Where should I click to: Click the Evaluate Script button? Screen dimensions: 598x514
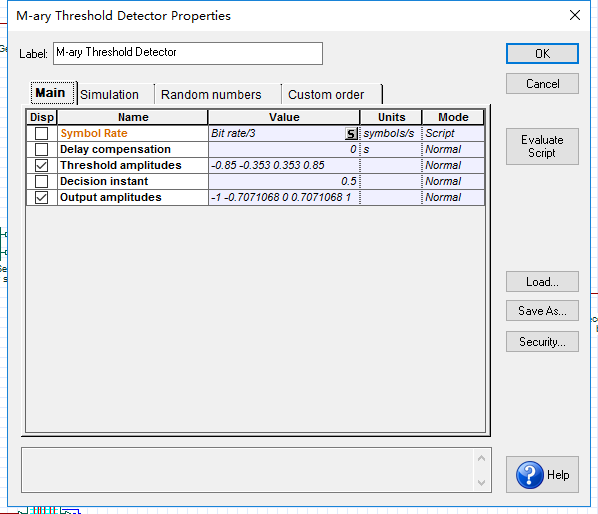(542, 146)
